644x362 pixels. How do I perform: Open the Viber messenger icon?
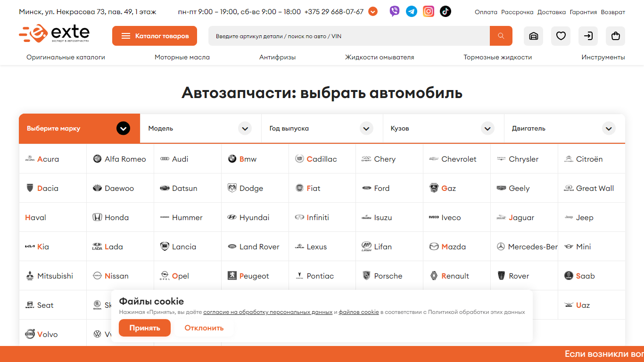point(395,11)
